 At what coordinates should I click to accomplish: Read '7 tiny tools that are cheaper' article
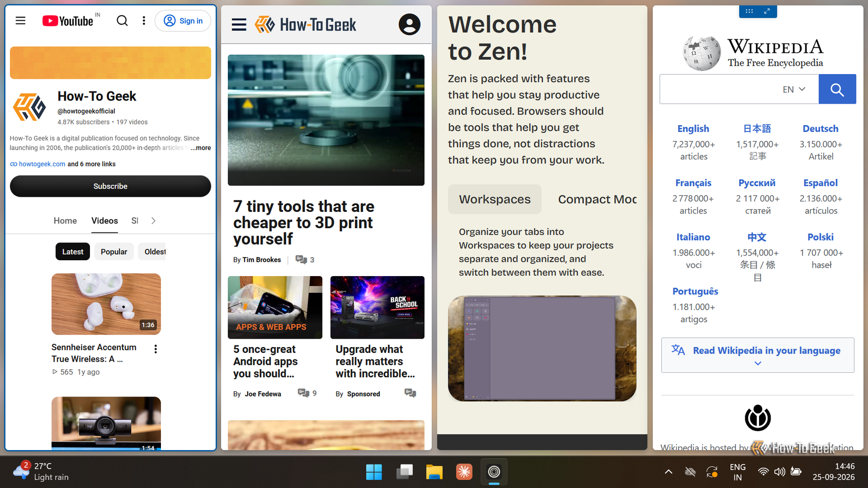point(304,222)
